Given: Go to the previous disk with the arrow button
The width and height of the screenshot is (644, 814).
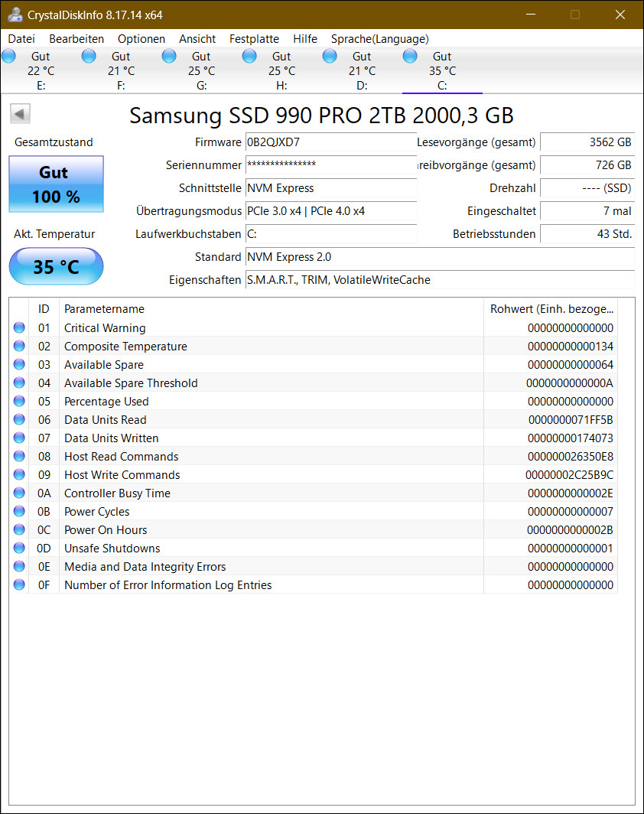Looking at the screenshot, I should (x=20, y=114).
